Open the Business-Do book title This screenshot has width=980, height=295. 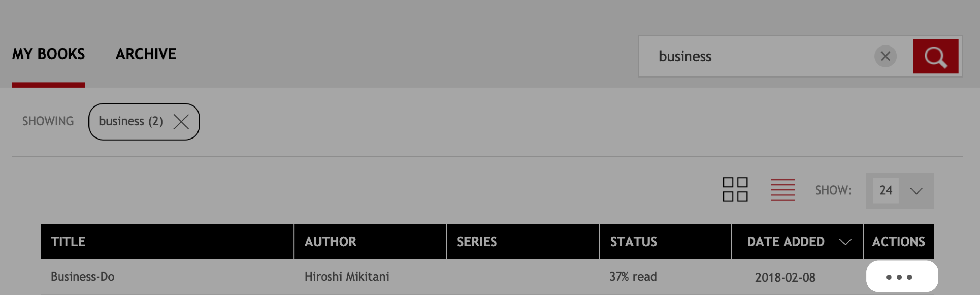82,277
